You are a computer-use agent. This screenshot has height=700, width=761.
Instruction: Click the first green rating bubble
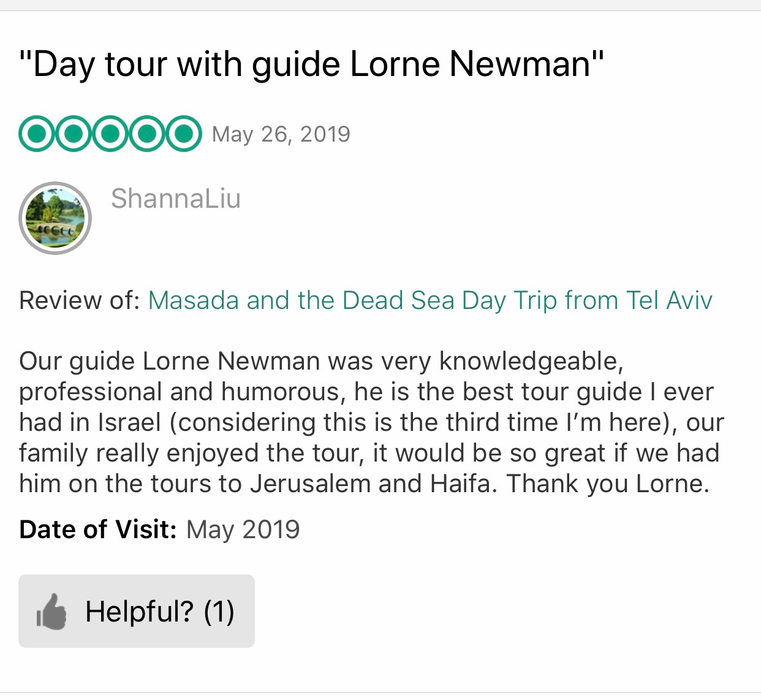coord(37,133)
